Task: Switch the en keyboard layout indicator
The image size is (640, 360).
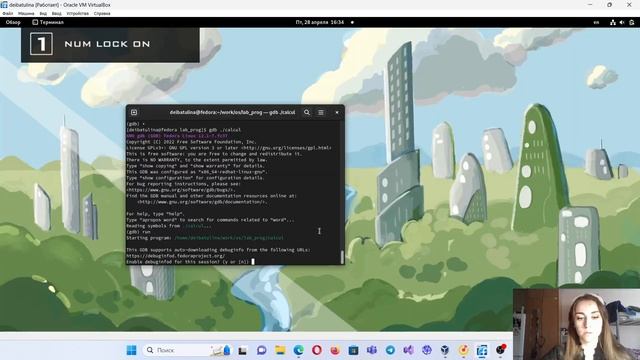Action: point(596,22)
